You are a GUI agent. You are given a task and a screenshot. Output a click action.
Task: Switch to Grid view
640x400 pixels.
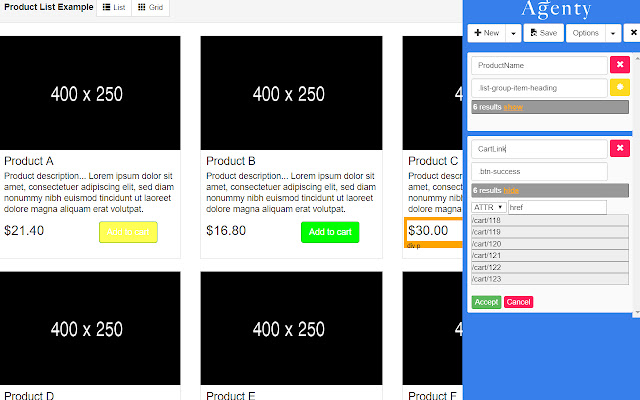point(151,7)
